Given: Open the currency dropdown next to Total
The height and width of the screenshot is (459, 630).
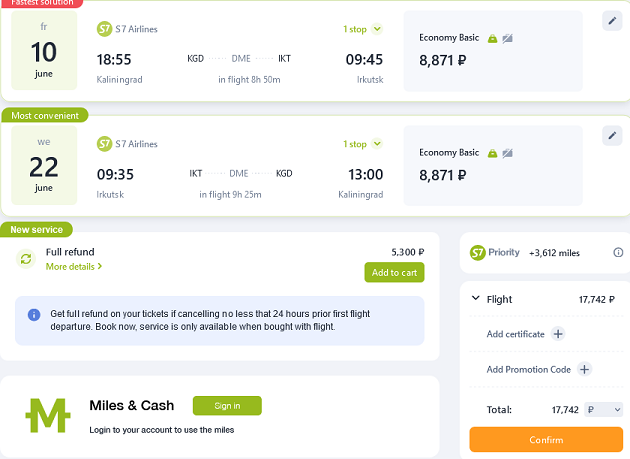Looking at the screenshot, I should pyautogui.click(x=603, y=410).
